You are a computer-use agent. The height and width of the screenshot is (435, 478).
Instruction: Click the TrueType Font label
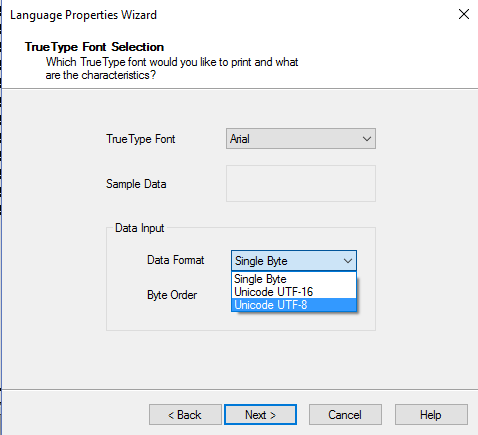[140, 139]
